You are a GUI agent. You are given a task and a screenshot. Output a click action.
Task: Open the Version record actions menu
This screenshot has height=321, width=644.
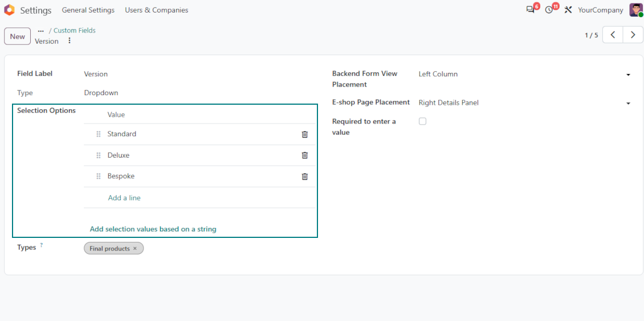click(70, 40)
